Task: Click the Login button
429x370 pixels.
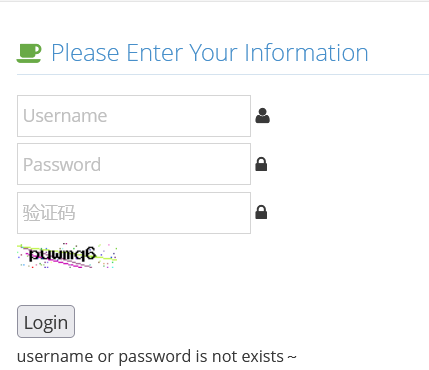Action: (x=46, y=322)
